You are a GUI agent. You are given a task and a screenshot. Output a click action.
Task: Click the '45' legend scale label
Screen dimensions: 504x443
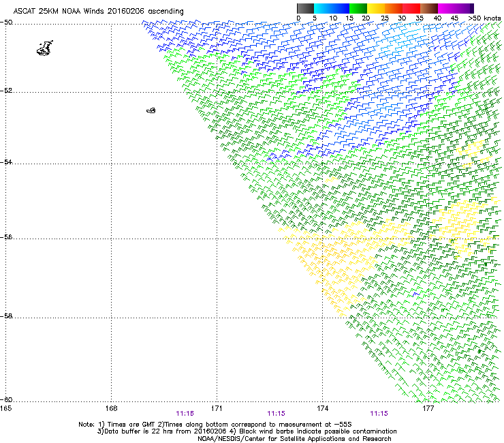(454, 18)
